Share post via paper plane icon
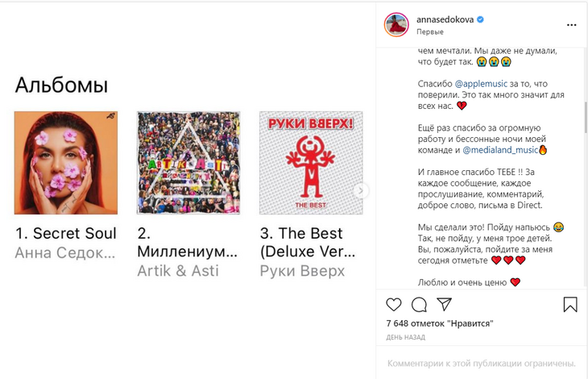The width and height of the screenshot is (588, 379). tap(444, 304)
